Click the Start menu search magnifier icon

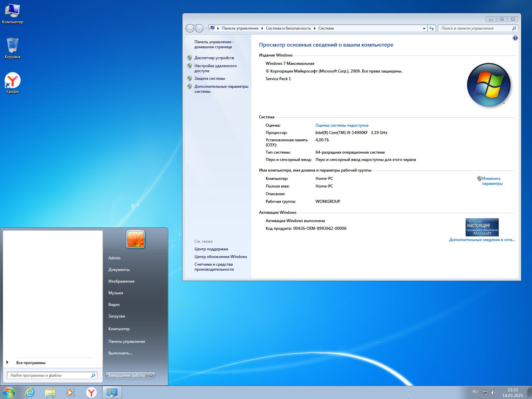tap(93, 375)
